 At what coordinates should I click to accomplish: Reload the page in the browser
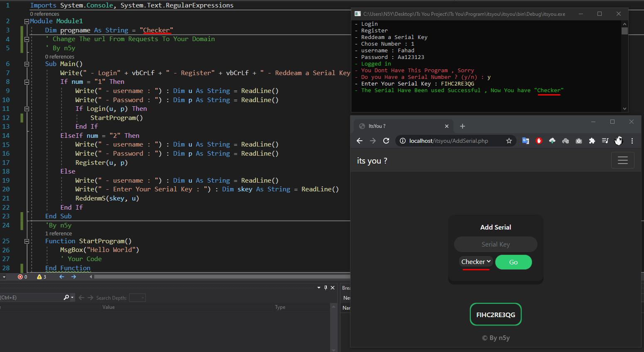(386, 141)
